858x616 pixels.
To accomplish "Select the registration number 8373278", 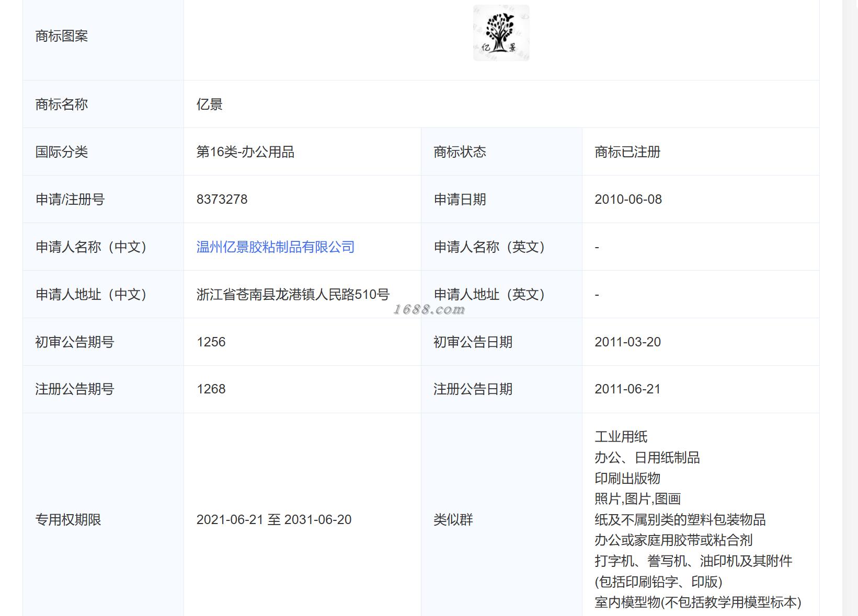I will (222, 199).
